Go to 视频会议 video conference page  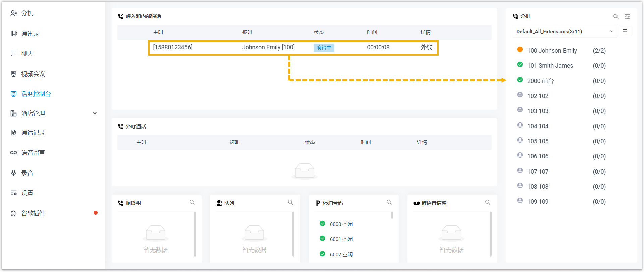click(33, 74)
